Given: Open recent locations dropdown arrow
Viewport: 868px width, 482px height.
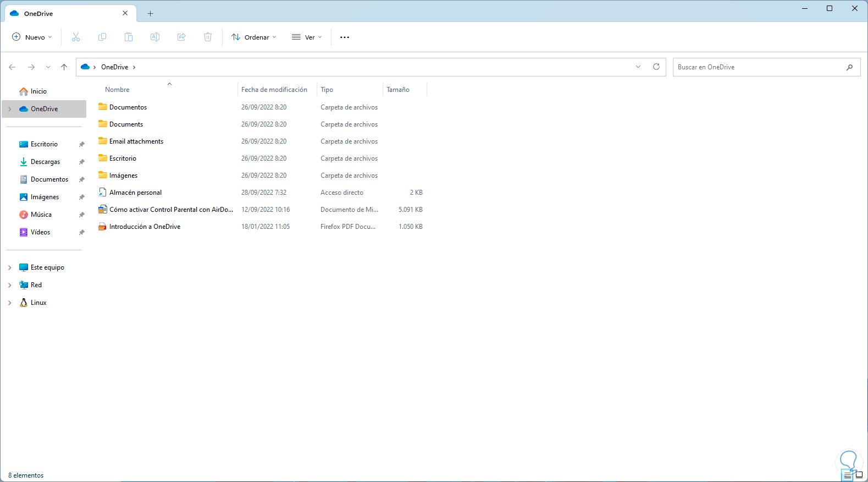Looking at the screenshot, I should click(48, 67).
